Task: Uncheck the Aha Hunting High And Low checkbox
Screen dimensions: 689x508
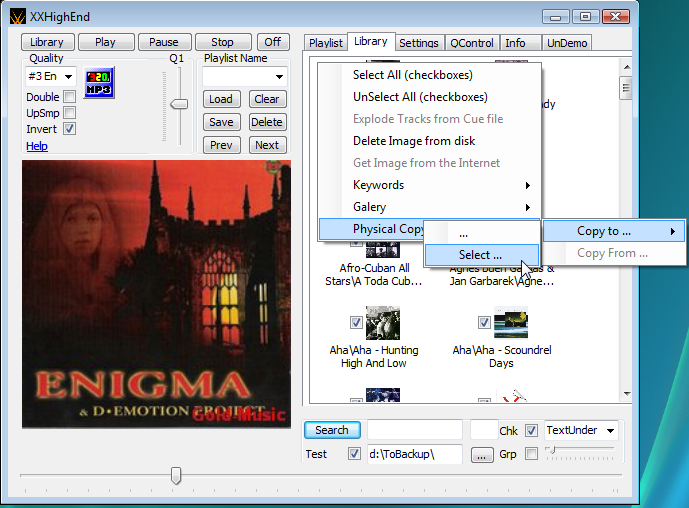Action: pos(356,323)
